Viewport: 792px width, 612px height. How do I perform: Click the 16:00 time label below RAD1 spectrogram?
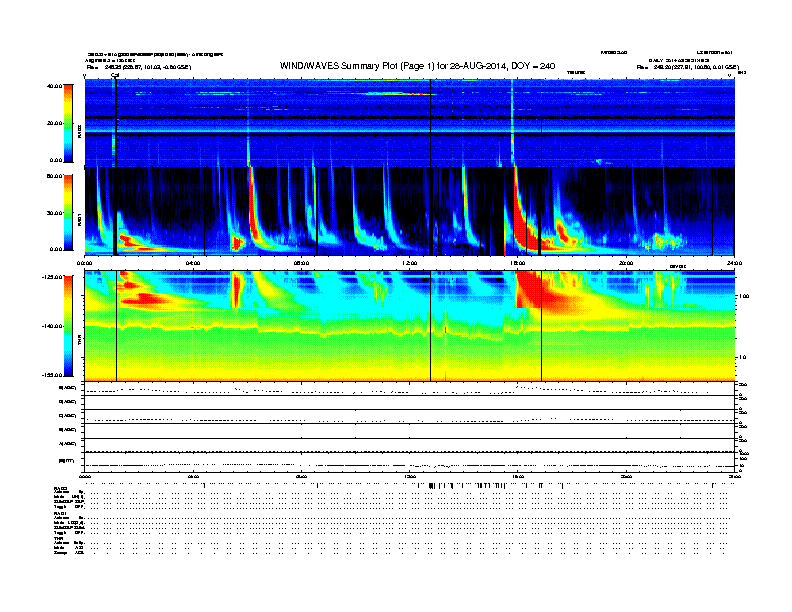point(518,263)
